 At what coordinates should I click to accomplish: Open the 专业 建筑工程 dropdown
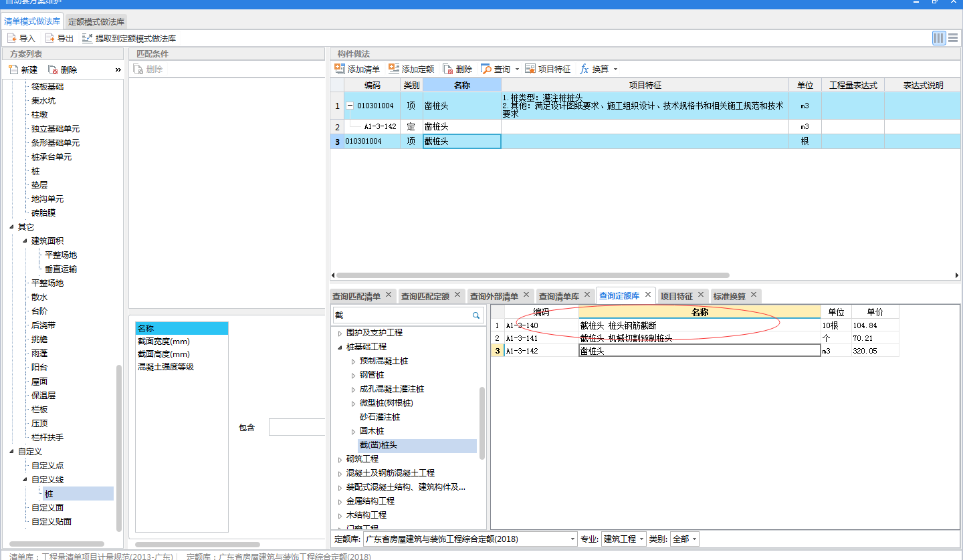pyautogui.click(x=642, y=539)
